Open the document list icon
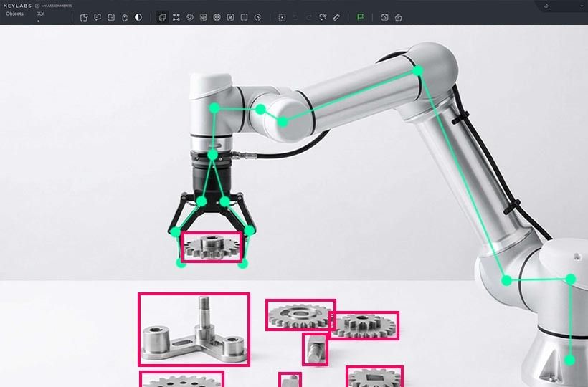Screen dimensions: 588x387 (x=111, y=17)
